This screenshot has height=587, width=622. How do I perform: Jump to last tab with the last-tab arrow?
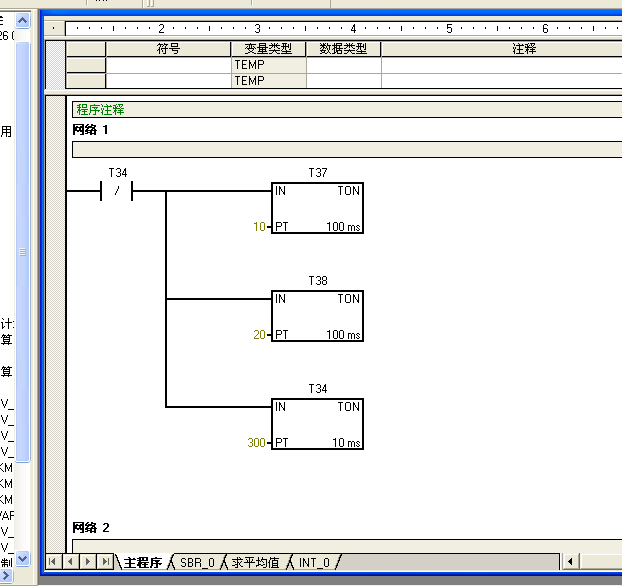click(106, 562)
